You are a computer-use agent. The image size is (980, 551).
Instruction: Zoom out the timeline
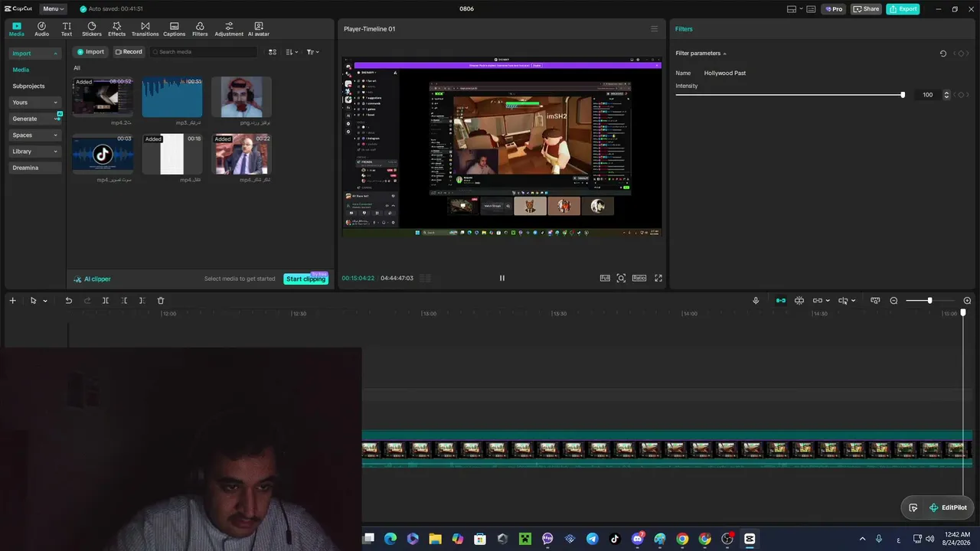(893, 301)
